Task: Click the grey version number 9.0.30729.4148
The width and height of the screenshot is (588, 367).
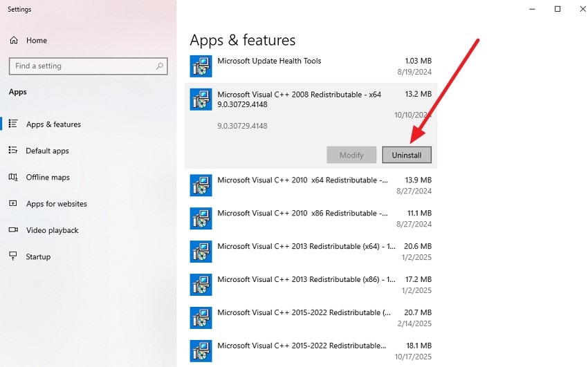Action: [x=242, y=126]
